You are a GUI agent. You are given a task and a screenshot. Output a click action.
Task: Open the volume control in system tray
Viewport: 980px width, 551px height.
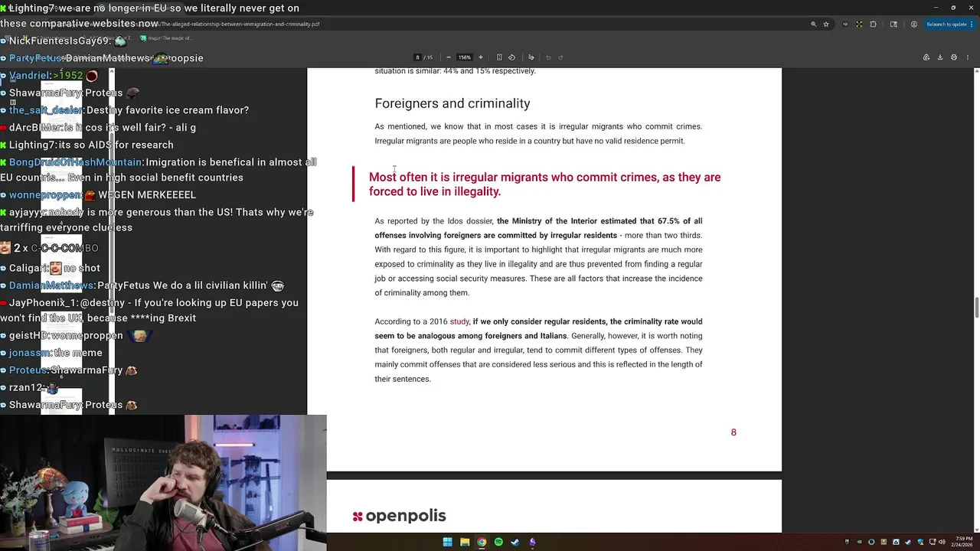pos(942,542)
